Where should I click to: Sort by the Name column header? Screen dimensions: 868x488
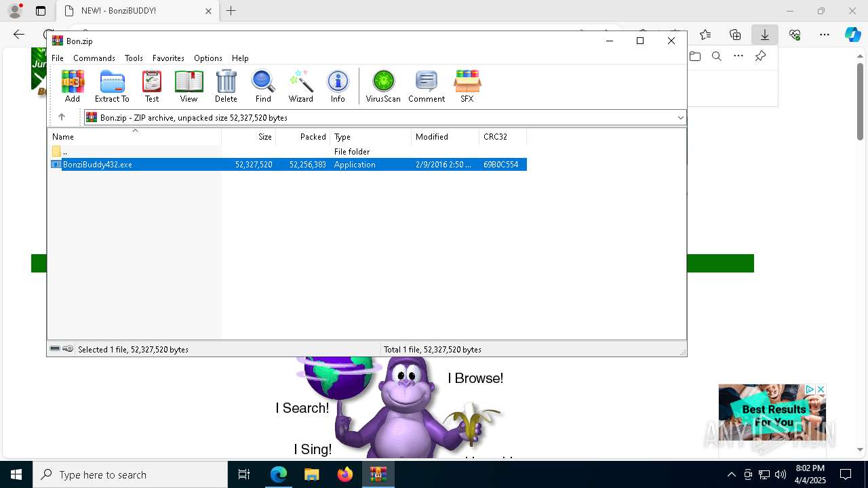[134, 137]
